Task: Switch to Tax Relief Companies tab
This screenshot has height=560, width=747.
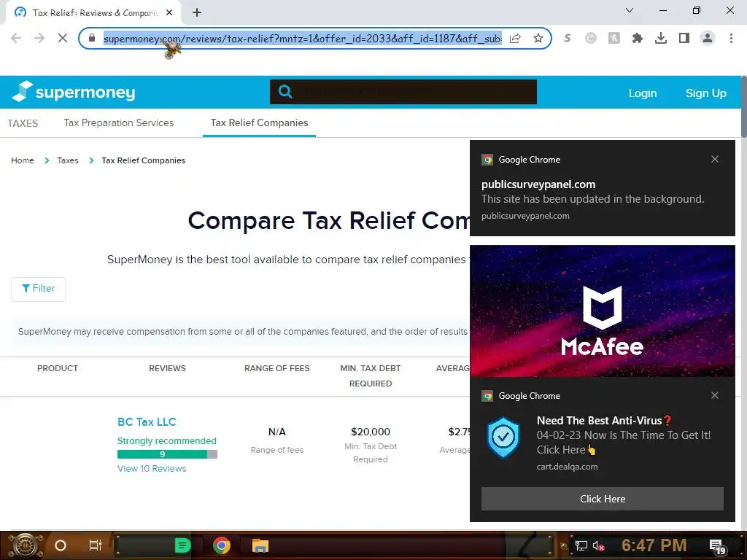Action: pos(259,122)
